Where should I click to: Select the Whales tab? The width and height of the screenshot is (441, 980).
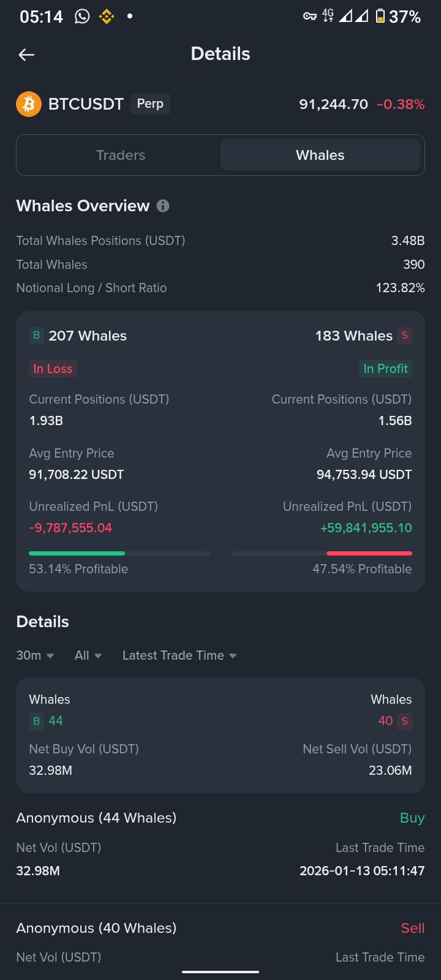point(320,155)
